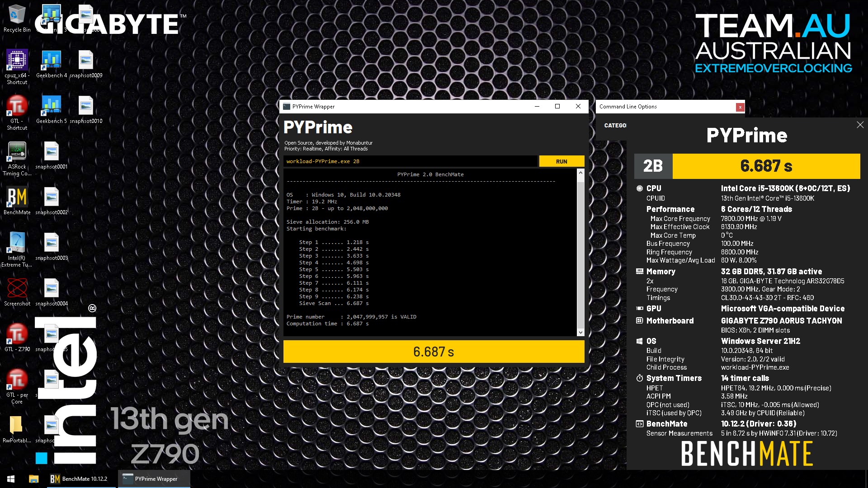Close the BenchMate result panel

(860, 125)
